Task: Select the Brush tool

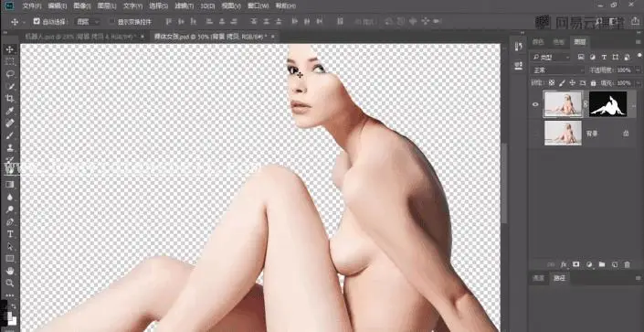Action: tap(10, 135)
